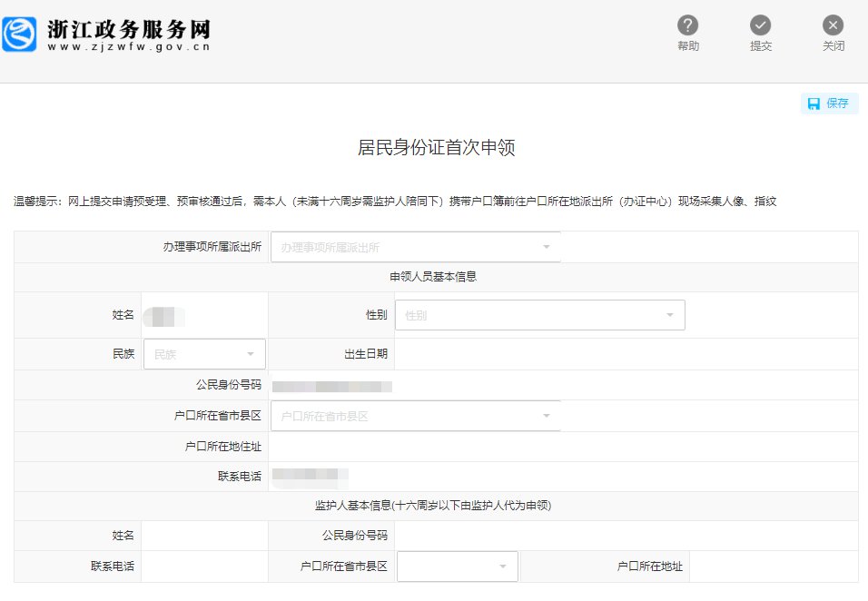Image resolution: width=868 pixels, height=601 pixels.
Task: Click the guardian's 联系电话 phone field
Action: (204, 567)
